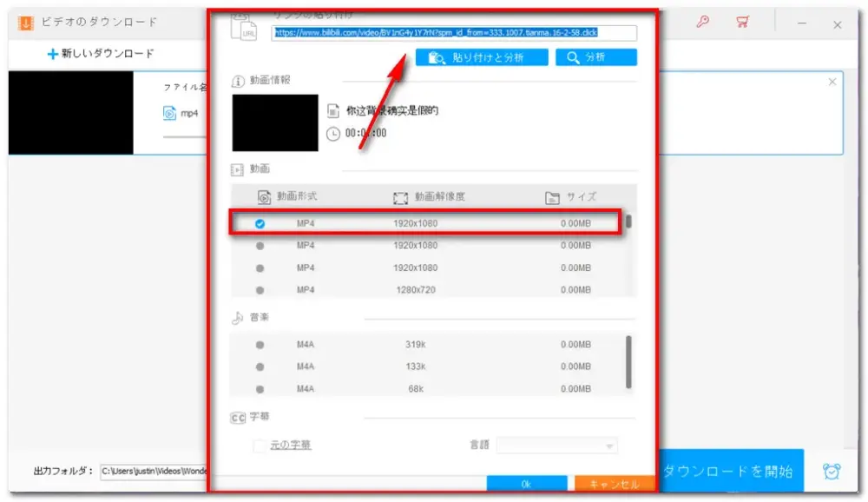Click the orange キャンセル button
Screen dimensions: 868x502
tap(607, 484)
